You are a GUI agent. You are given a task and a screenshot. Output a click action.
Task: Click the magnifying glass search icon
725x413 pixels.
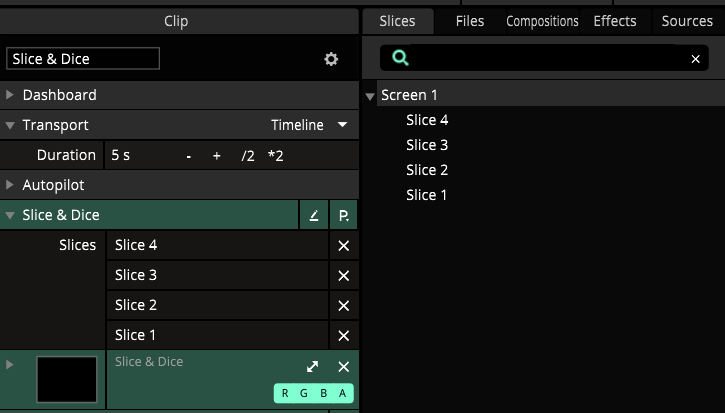click(x=400, y=58)
